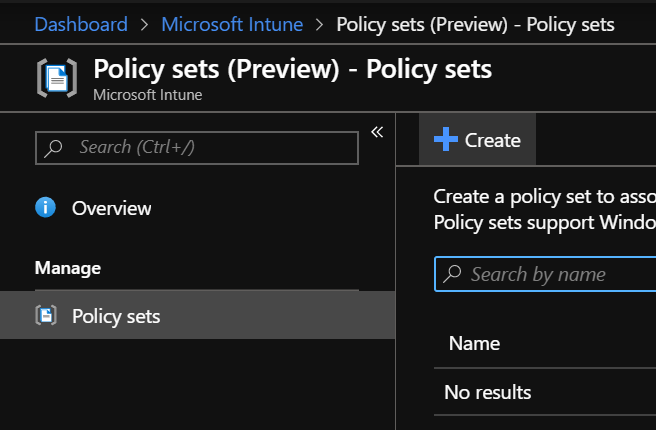Click the breadcrumb chevron right after Dashboard
The height and width of the screenshot is (430, 656).
coord(145,24)
